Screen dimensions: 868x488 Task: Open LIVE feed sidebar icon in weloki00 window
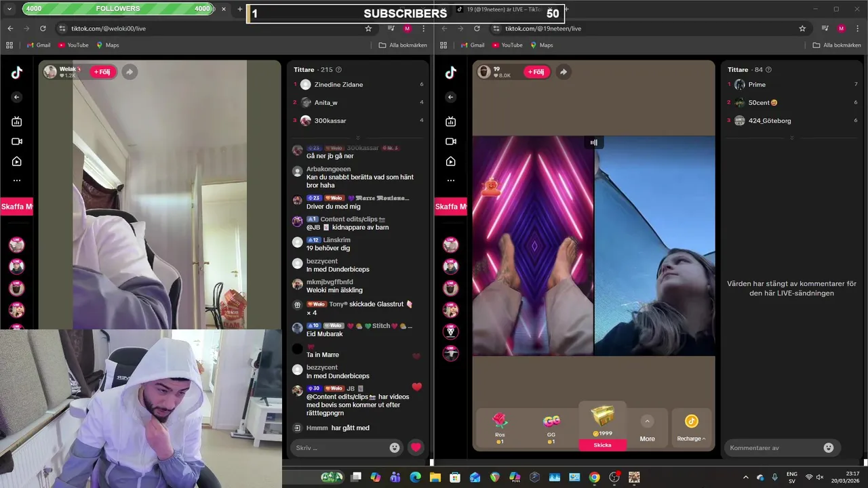[17, 121]
